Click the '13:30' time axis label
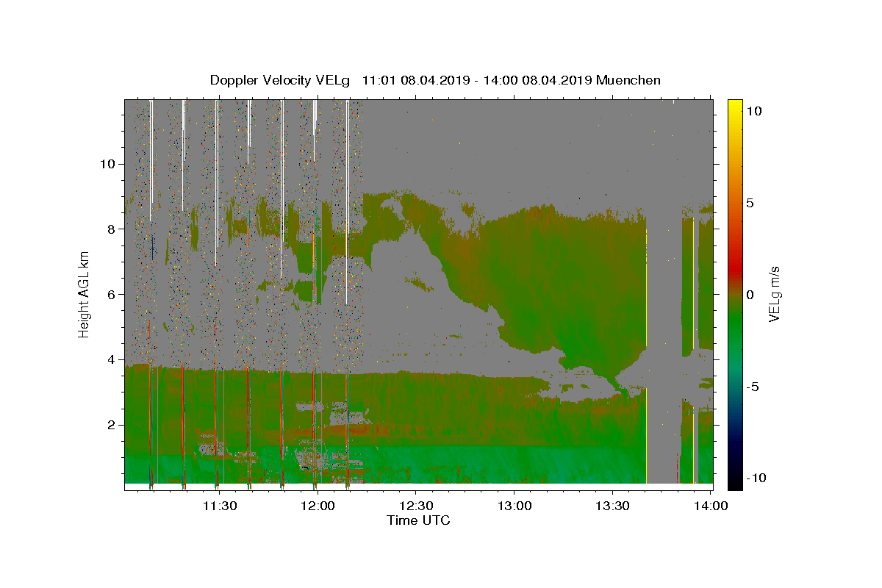 (x=612, y=506)
